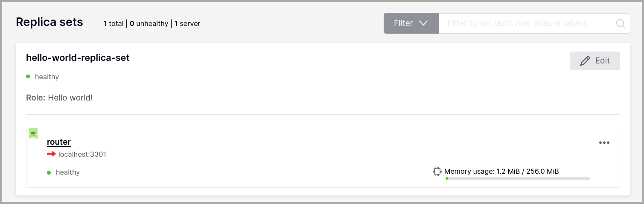The width and height of the screenshot is (644, 204).
Task: Open the Filter dropdown
Action: pyautogui.click(x=411, y=23)
